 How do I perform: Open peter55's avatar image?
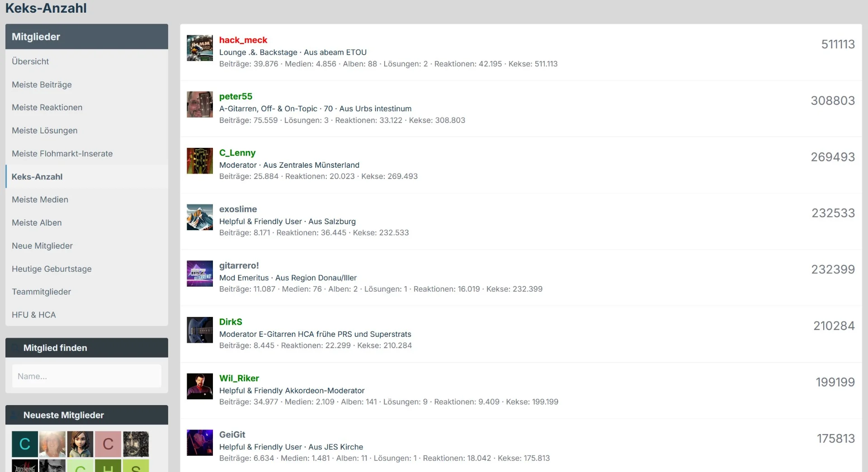point(200,104)
